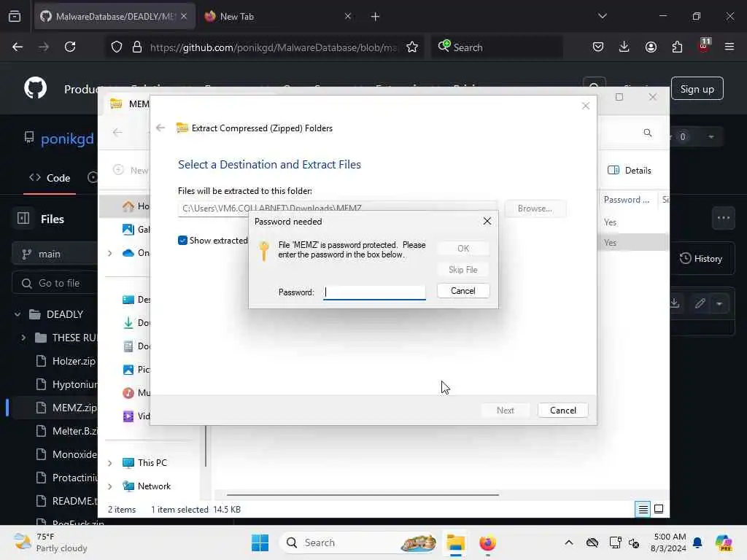
Task: Collapse the Files side panel icon
Action: coord(23,219)
